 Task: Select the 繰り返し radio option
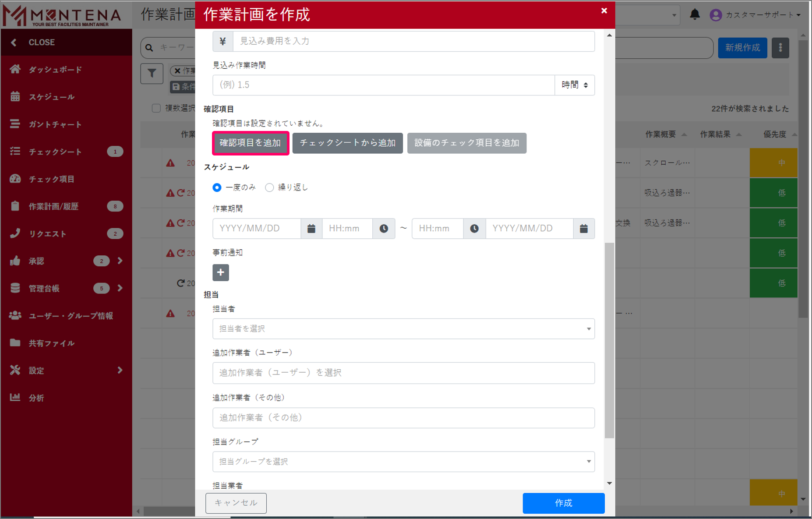(270, 187)
